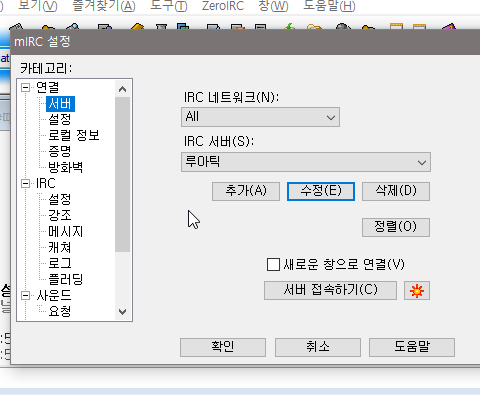The height and width of the screenshot is (395, 480).
Task: Select 증명 tree item
Action: tap(60, 151)
